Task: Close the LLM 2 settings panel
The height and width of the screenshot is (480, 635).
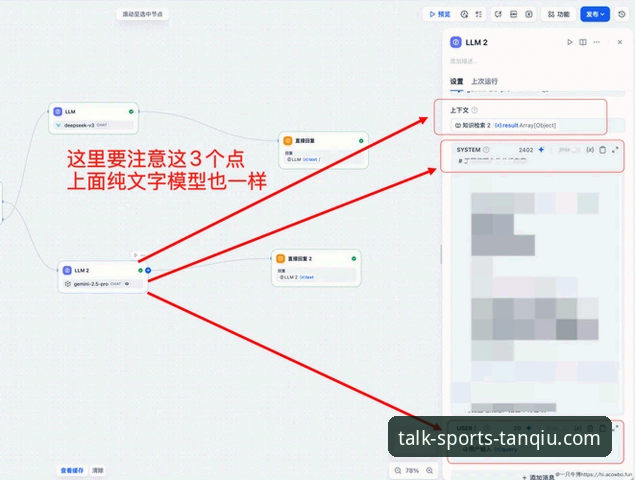Action: (x=620, y=42)
